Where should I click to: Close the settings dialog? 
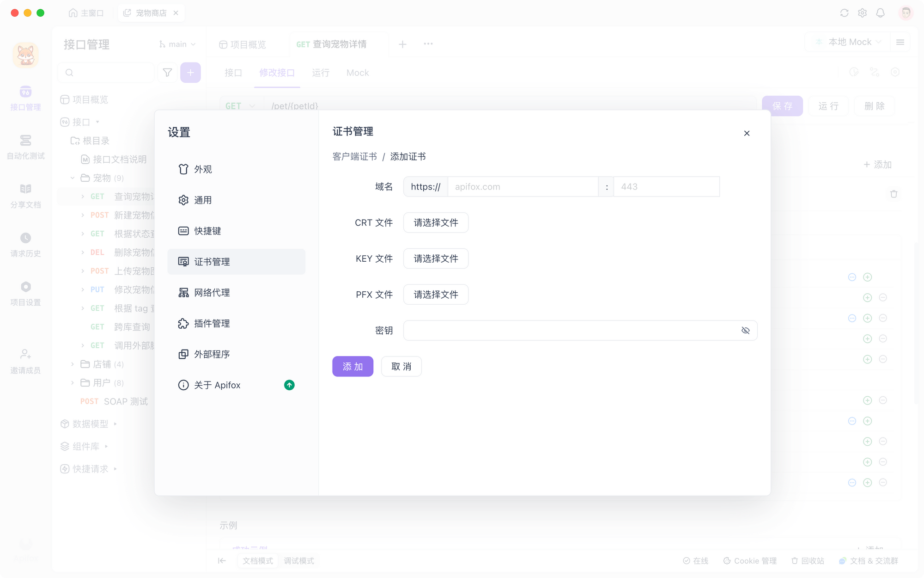point(747,133)
